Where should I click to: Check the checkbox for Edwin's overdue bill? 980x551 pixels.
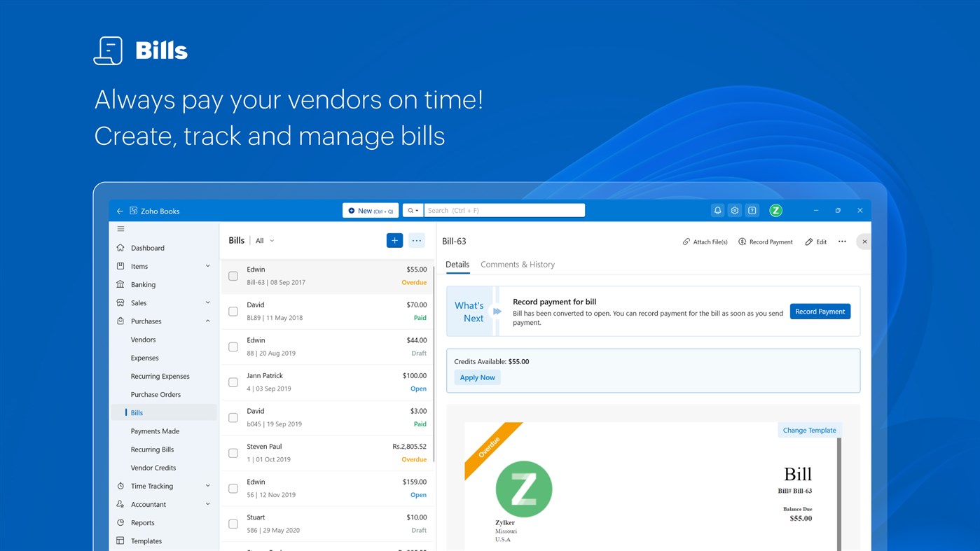[x=233, y=276]
